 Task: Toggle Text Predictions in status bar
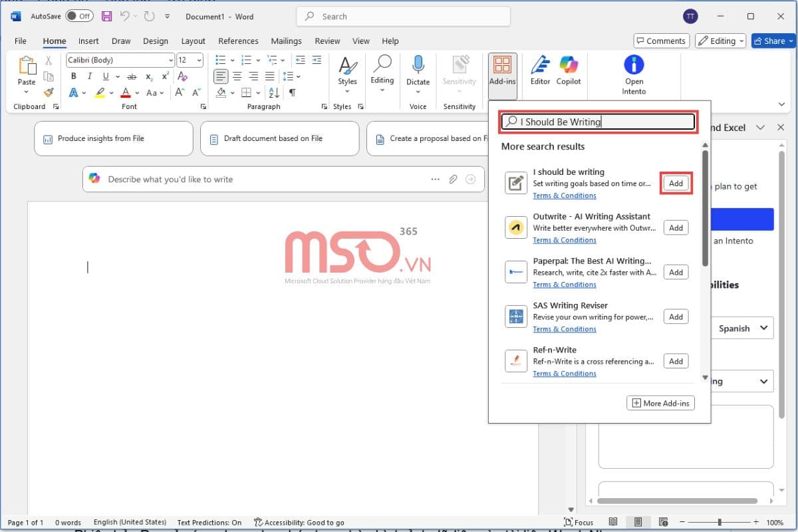pyautogui.click(x=209, y=522)
